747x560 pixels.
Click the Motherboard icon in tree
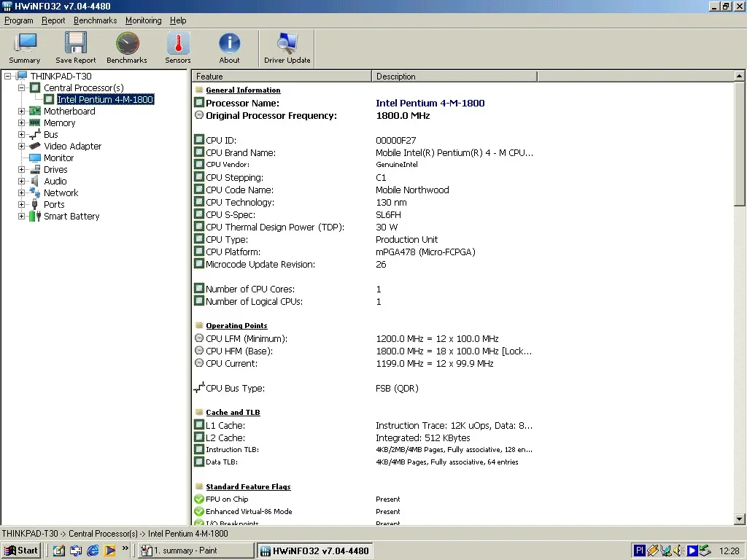35,111
